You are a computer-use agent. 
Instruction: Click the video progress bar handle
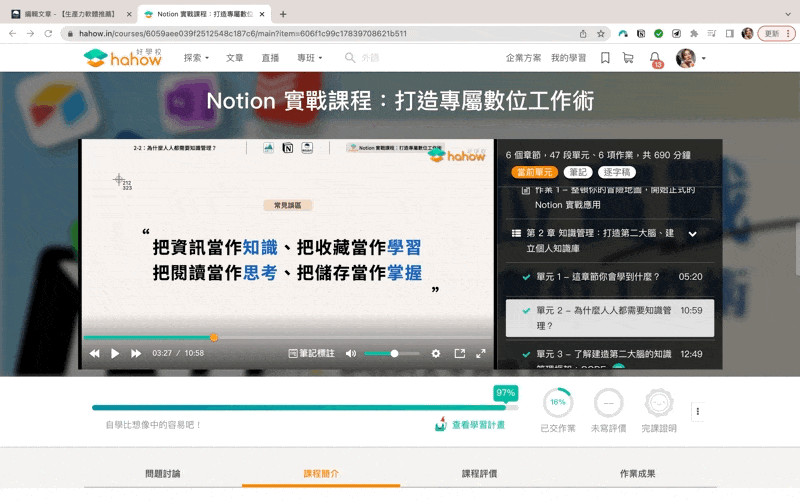(214, 337)
